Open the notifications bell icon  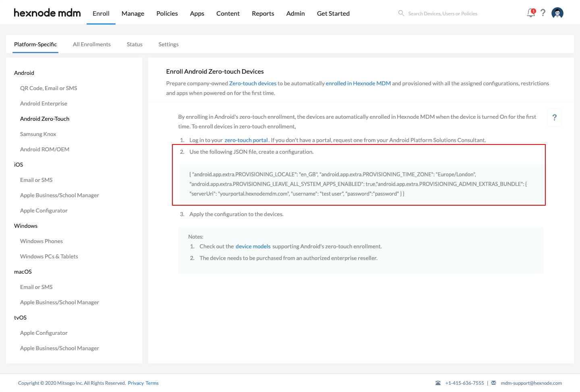pos(531,13)
